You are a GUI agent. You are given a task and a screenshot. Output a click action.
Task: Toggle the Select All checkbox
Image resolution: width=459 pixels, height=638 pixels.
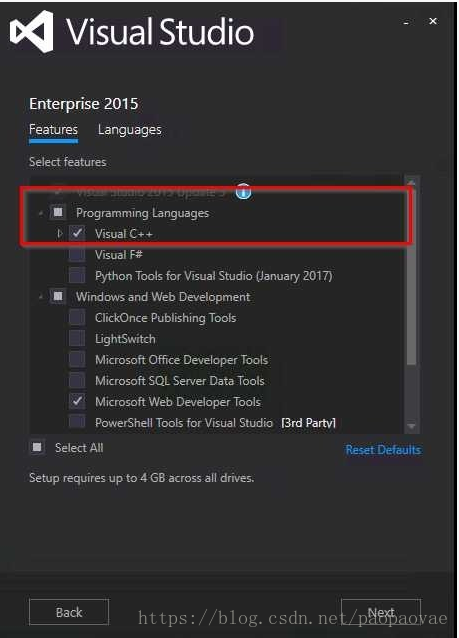pos(37,448)
